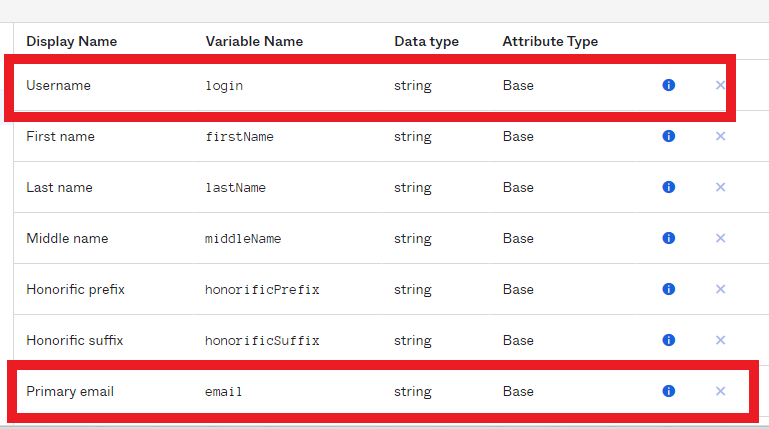Remove the Last name attribute
Image resolution: width=769 pixels, height=429 pixels.
click(720, 187)
